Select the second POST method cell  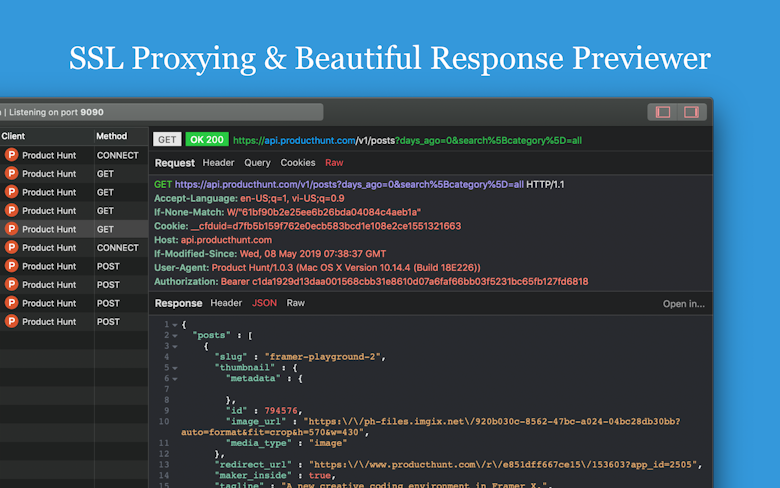coord(108,285)
